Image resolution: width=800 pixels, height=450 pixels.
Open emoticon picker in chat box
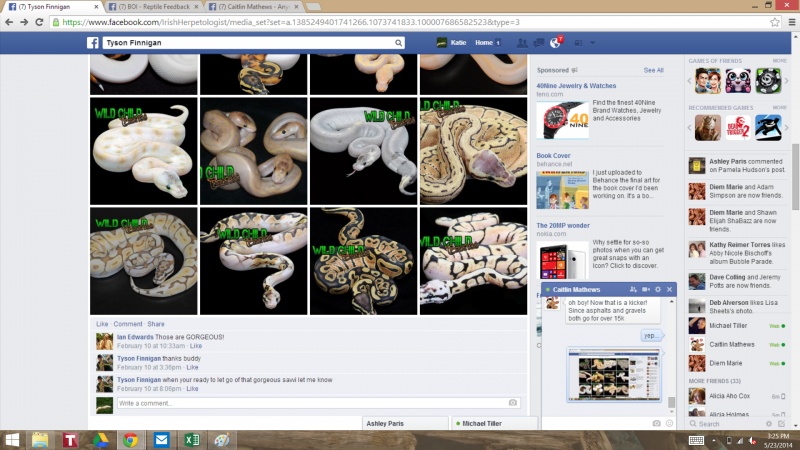pyautogui.click(x=669, y=423)
